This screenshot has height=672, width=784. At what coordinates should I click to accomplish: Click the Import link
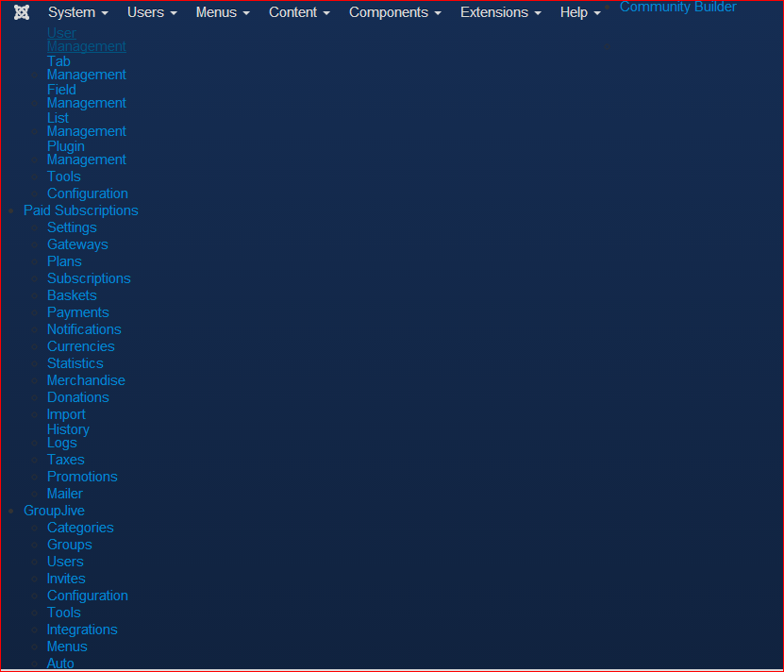(x=66, y=414)
